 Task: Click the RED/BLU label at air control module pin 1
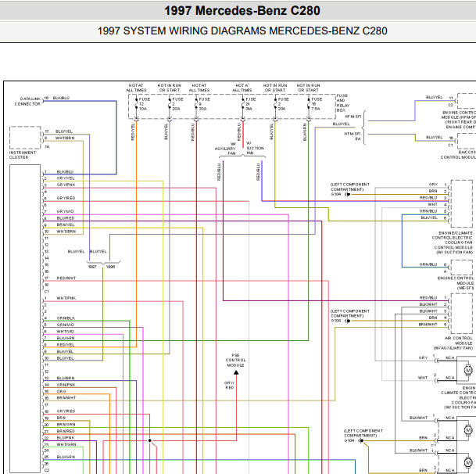[428, 298]
